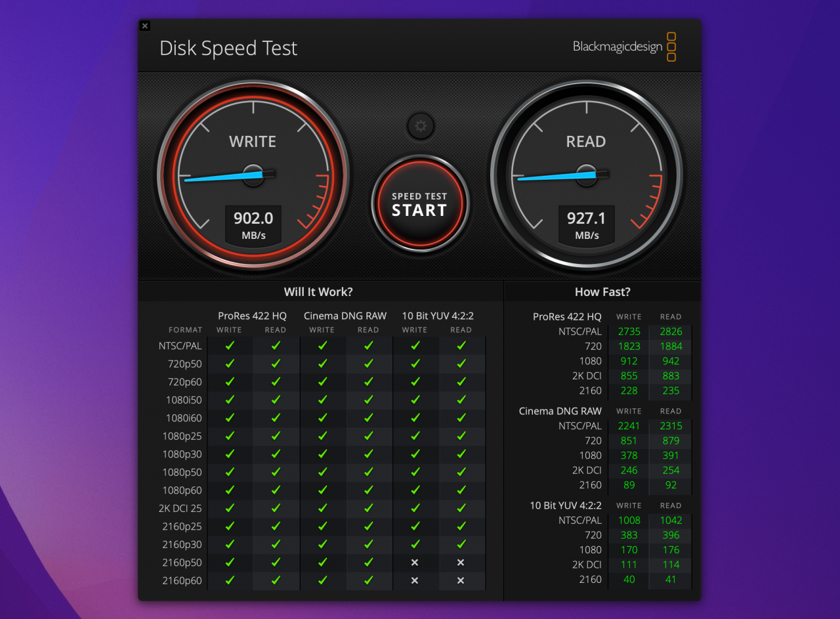This screenshot has height=619, width=840.
Task: Click the 1080p50 10 Bit YUV read checkmark
Action: [x=461, y=472]
